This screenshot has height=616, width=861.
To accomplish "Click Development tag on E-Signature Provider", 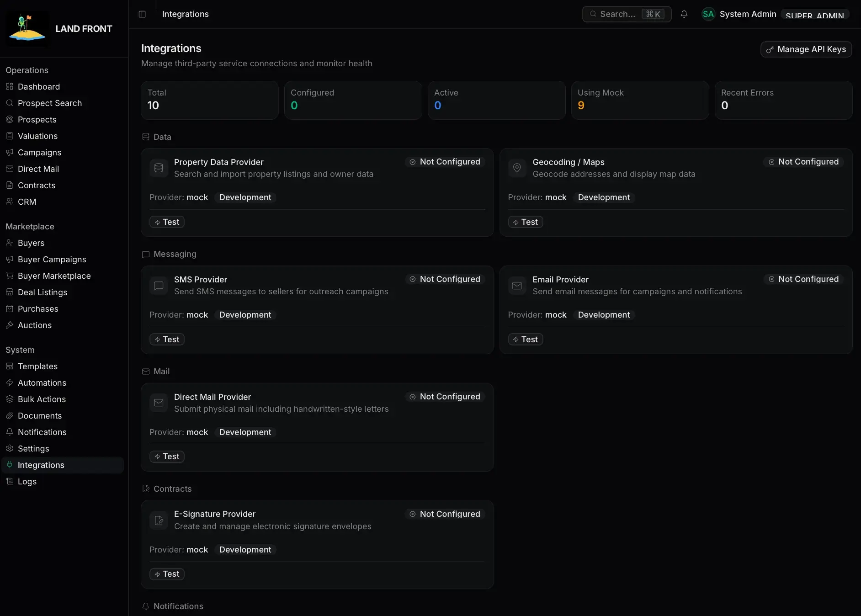I will (x=245, y=550).
